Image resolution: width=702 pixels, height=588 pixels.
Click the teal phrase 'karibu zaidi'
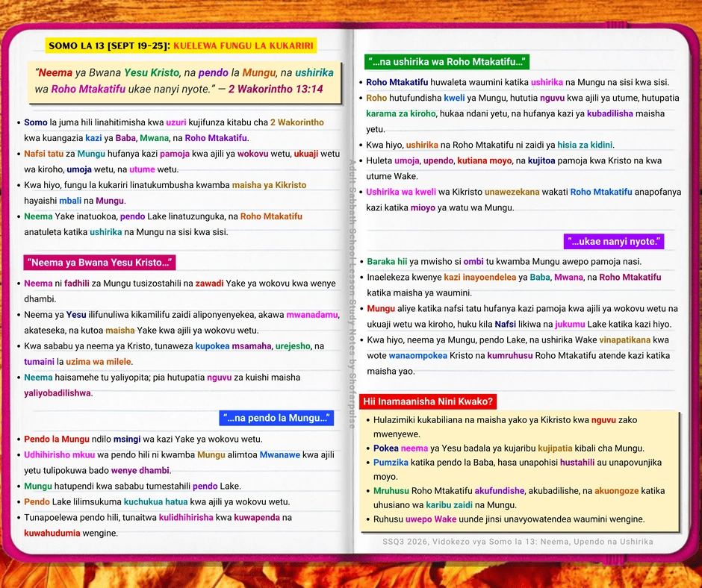(449, 504)
